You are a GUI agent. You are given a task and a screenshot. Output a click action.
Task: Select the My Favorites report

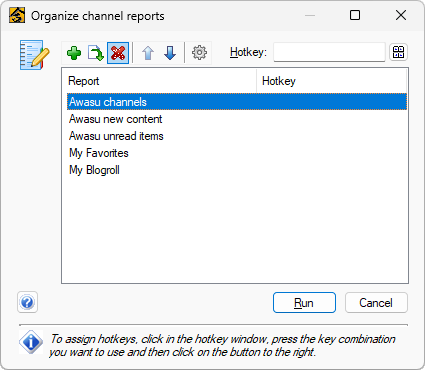[x=237, y=153]
